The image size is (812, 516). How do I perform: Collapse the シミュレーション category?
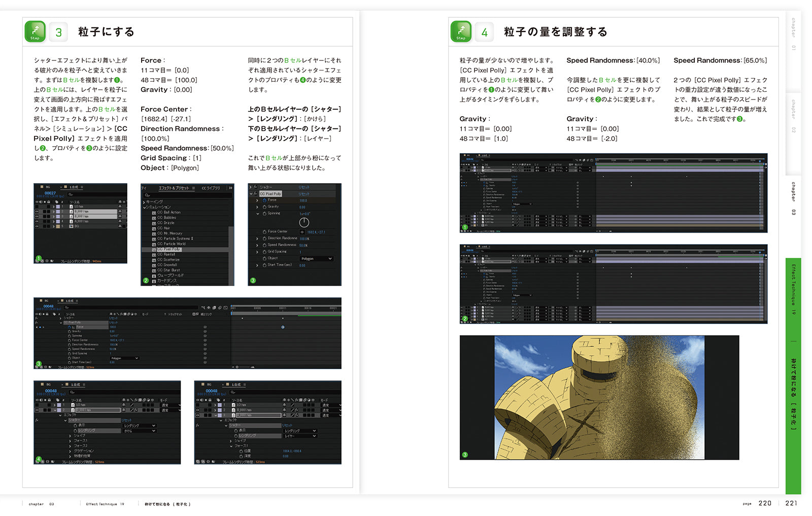coord(144,208)
